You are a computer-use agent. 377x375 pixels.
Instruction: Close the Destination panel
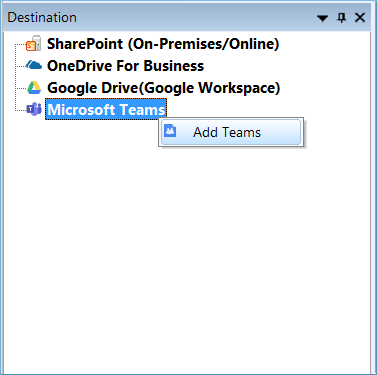pos(360,17)
